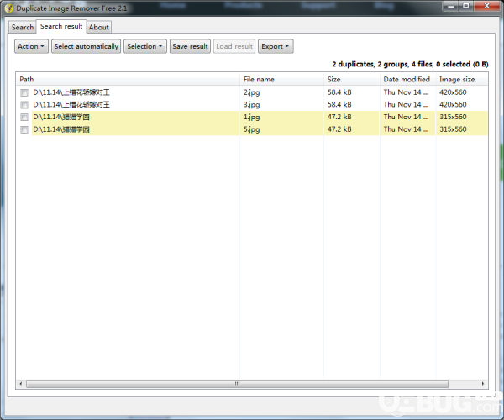Maximize the Duplicate Image Remover window
The width and height of the screenshot is (504, 420).
pos(465,6)
